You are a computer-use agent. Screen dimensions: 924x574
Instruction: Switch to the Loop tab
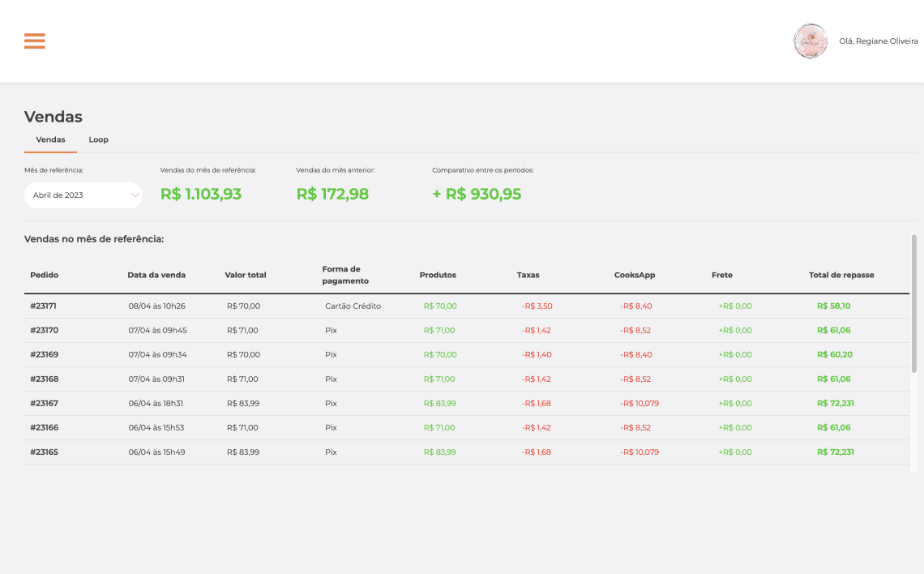pos(98,139)
